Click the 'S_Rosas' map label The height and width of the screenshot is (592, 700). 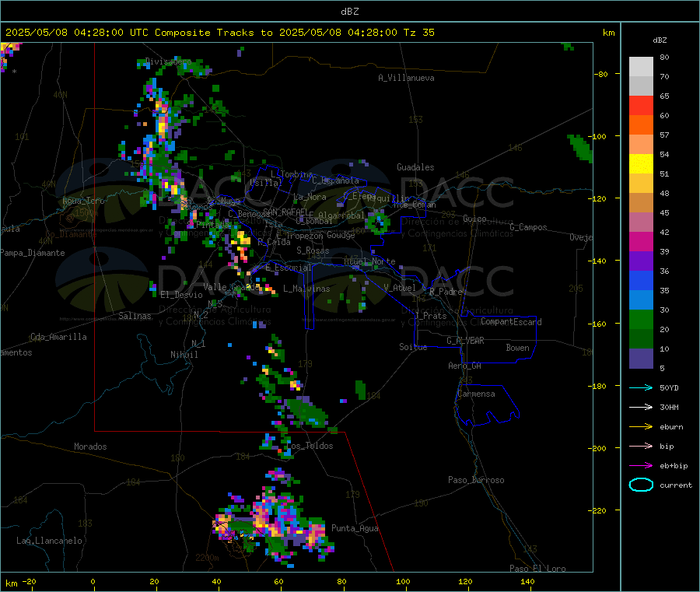pos(313,250)
